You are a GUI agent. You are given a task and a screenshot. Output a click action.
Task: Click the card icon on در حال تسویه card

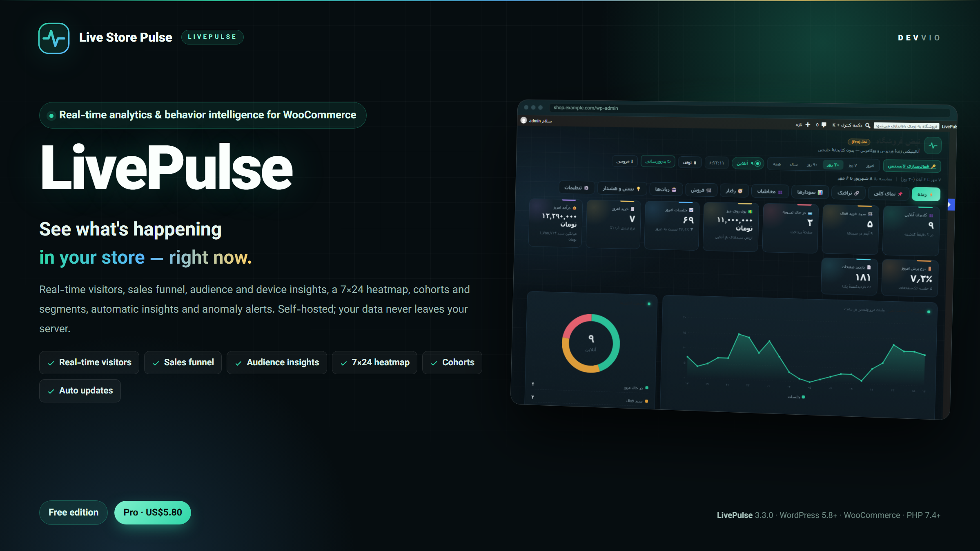(x=810, y=213)
